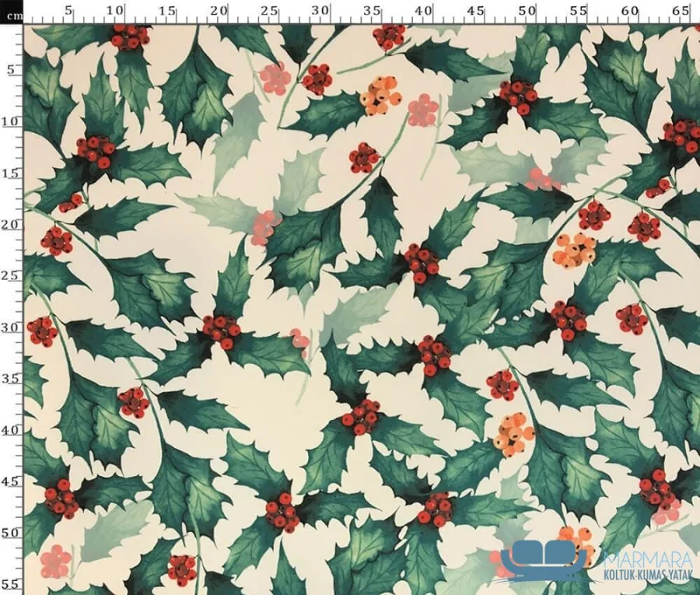The image size is (700, 595).
Task: Click the "50" mark on the left ruler
Action: pos(11,533)
